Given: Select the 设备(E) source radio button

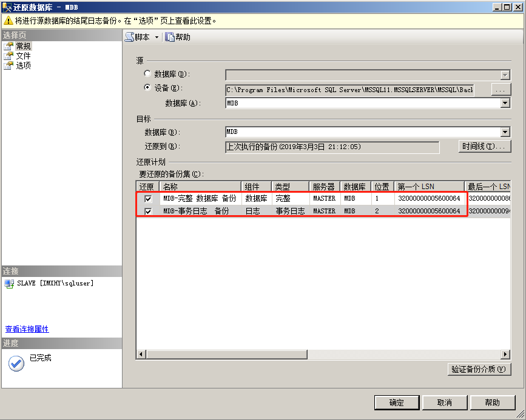Looking at the screenshot, I should pos(147,87).
